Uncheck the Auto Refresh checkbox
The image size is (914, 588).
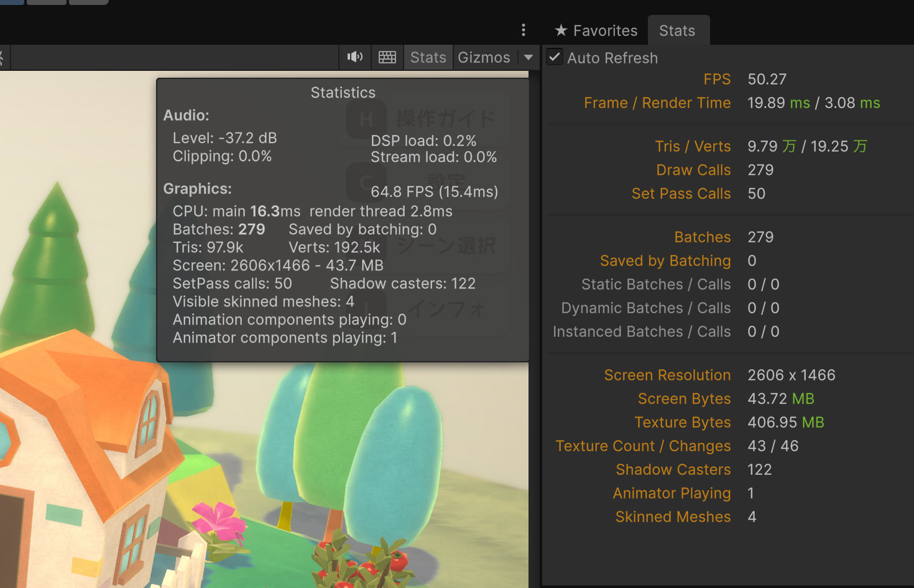[555, 57]
